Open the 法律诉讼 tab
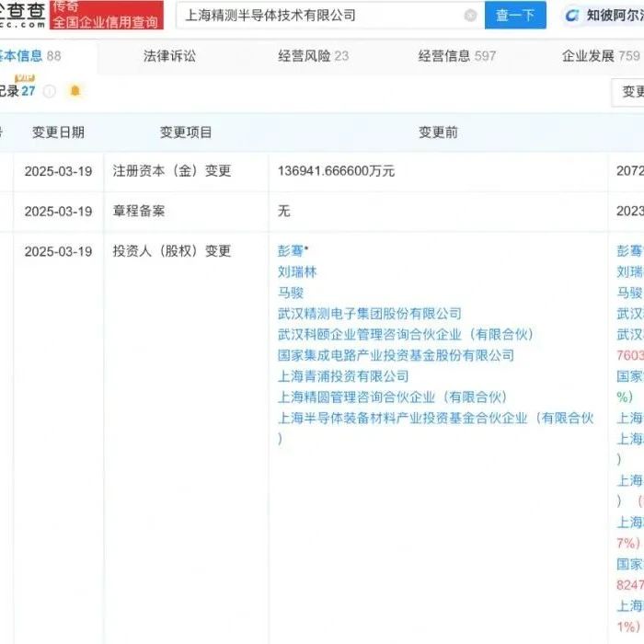 point(169,56)
